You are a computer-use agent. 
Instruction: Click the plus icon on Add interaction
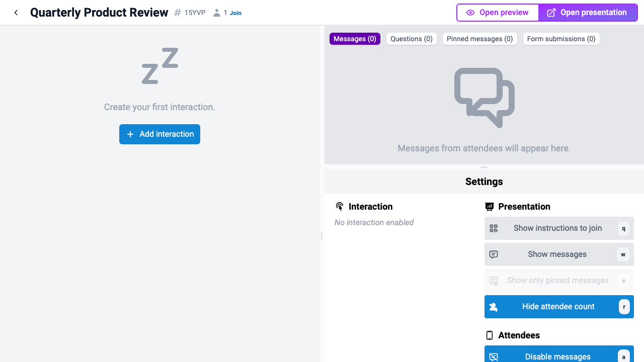point(130,134)
